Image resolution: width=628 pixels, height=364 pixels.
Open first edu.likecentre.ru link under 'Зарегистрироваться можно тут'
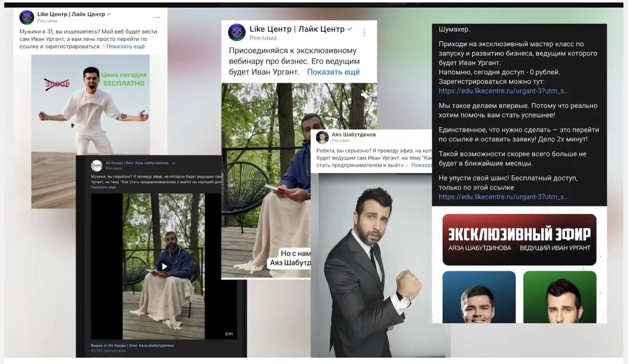pyautogui.click(x=503, y=91)
